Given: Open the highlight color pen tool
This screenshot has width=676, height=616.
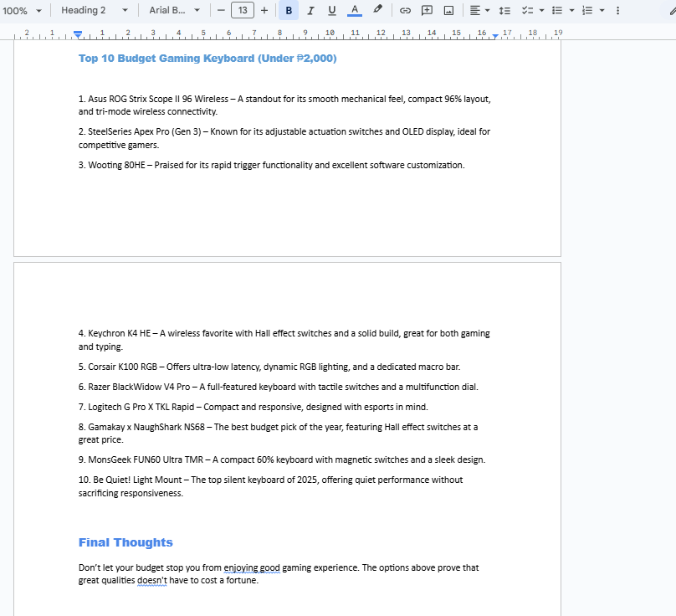Looking at the screenshot, I should (x=377, y=9).
